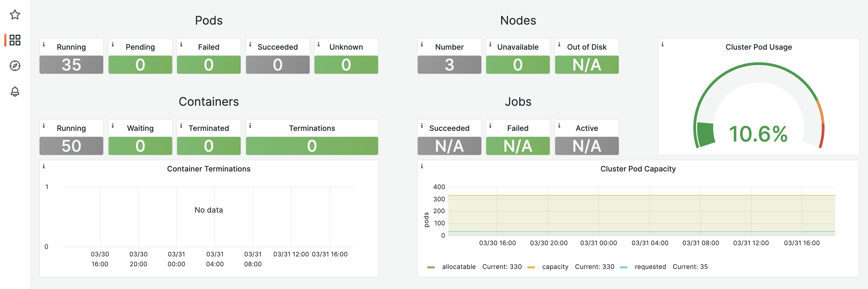Click the Pods Pending value 0
The image size is (868, 289).
(140, 65)
